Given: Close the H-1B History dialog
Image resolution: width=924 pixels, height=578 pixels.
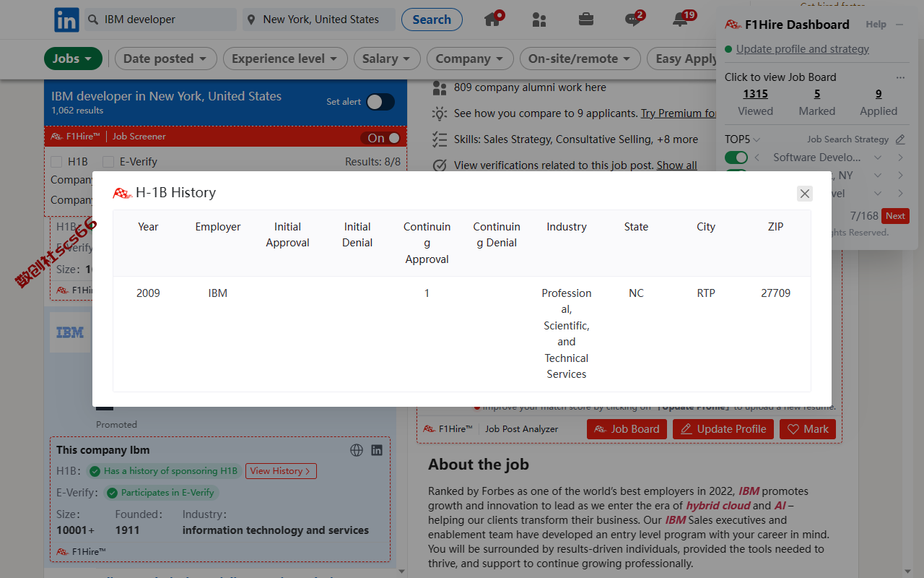Looking at the screenshot, I should point(805,194).
